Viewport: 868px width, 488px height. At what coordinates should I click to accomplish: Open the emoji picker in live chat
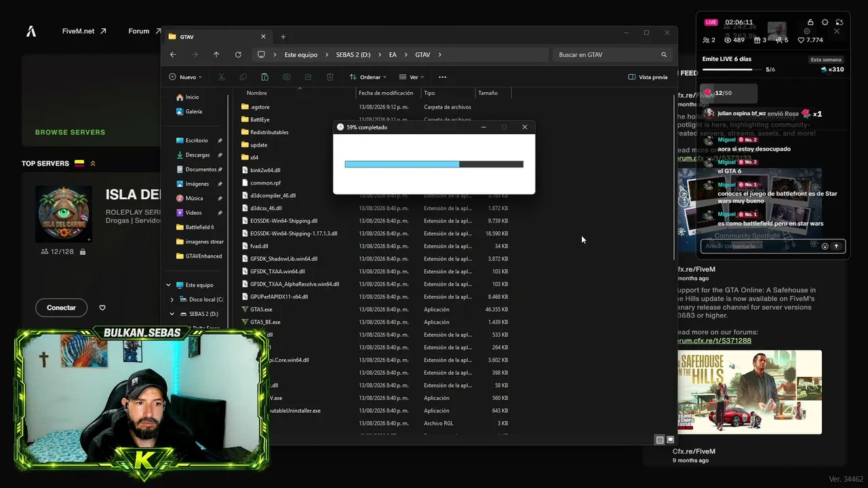(825, 246)
